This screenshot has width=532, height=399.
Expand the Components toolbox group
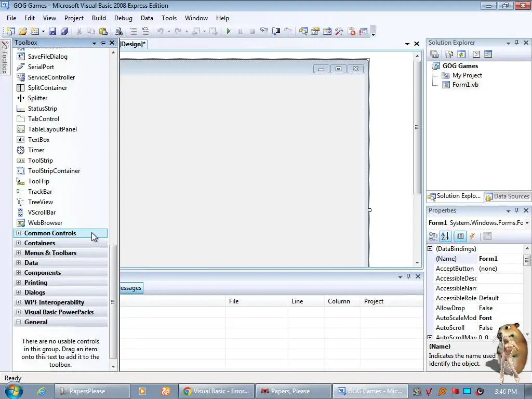18,272
